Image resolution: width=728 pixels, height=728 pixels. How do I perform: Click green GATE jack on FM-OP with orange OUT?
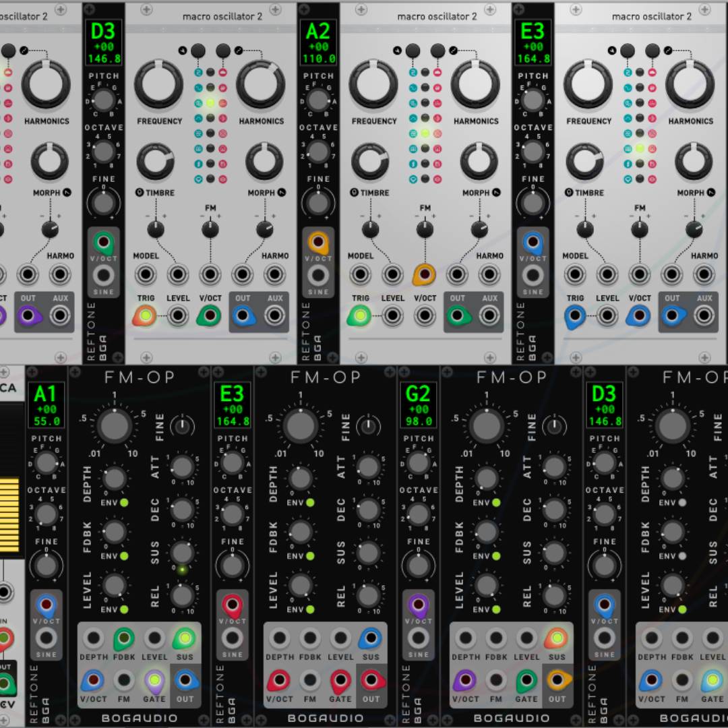point(526,681)
